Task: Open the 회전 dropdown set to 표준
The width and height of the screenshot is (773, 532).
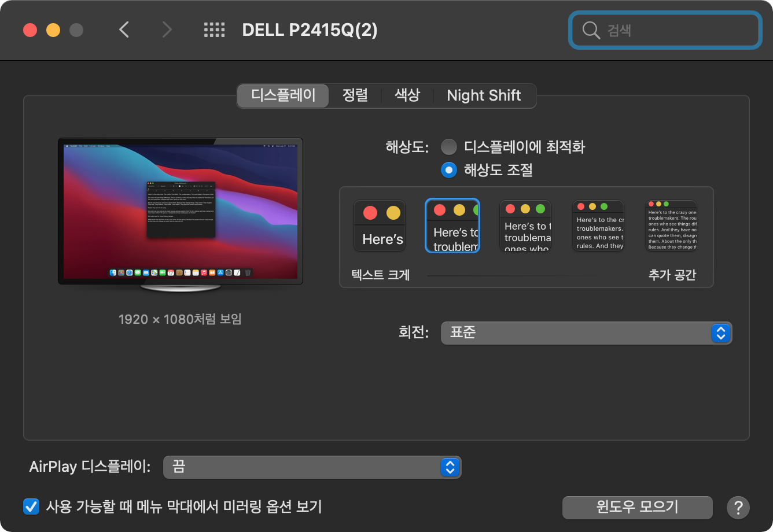Action: [586, 333]
